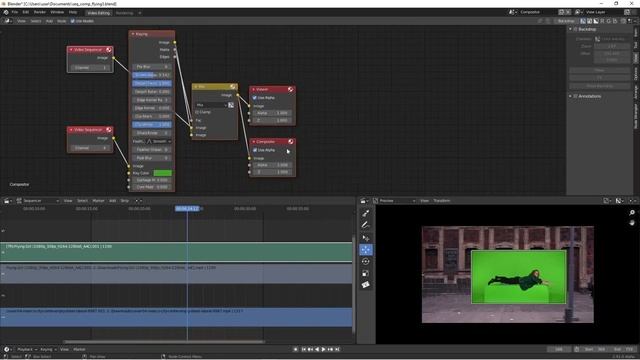
Task: Select the Scale tool in preview toolbar
Action: [366, 273]
